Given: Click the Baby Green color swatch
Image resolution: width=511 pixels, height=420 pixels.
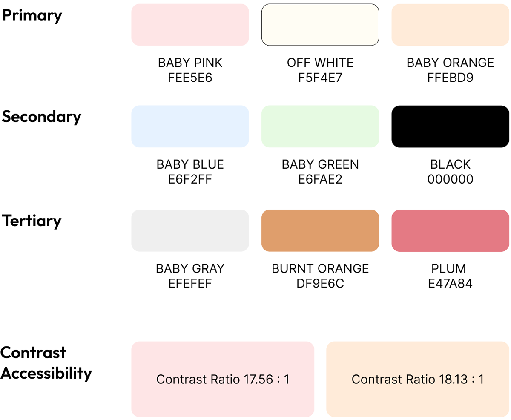Looking at the screenshot, I should point(320,126).
